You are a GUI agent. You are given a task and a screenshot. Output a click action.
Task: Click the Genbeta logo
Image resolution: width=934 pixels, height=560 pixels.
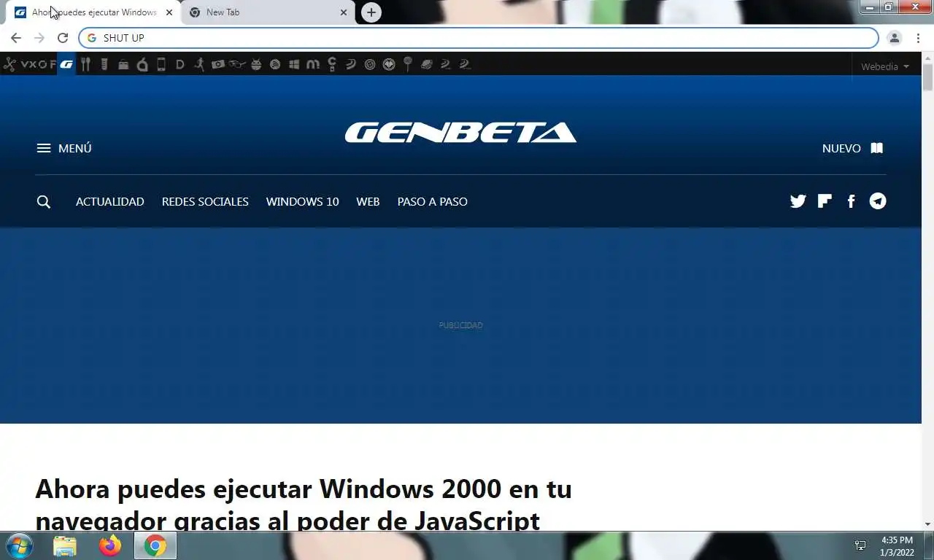pyautogui.click(x=460, y=133)
